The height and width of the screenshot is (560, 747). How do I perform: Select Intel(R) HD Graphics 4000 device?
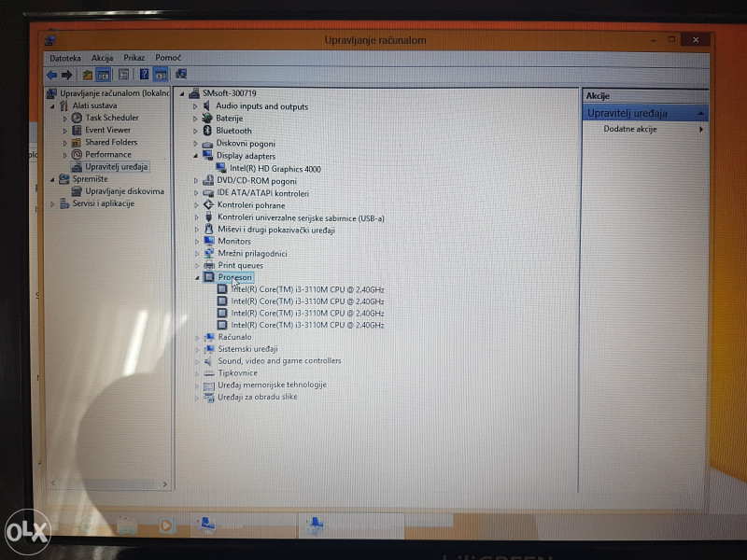(x=275, y=169)
